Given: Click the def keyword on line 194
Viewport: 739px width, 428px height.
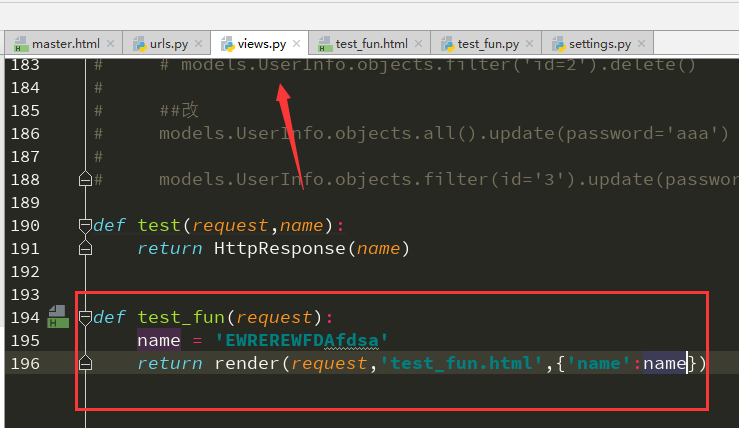Looking at the screenshot, I should [109, 318].
